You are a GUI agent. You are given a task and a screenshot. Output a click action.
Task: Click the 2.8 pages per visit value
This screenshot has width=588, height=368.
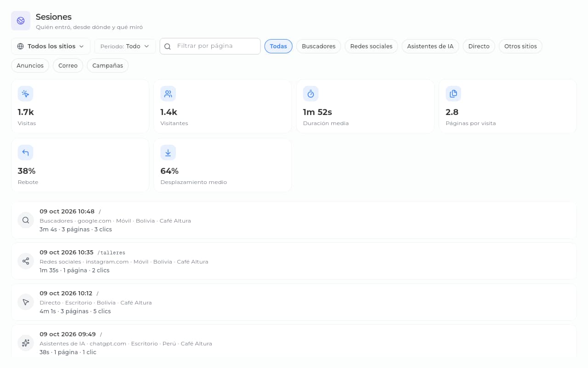452,112
